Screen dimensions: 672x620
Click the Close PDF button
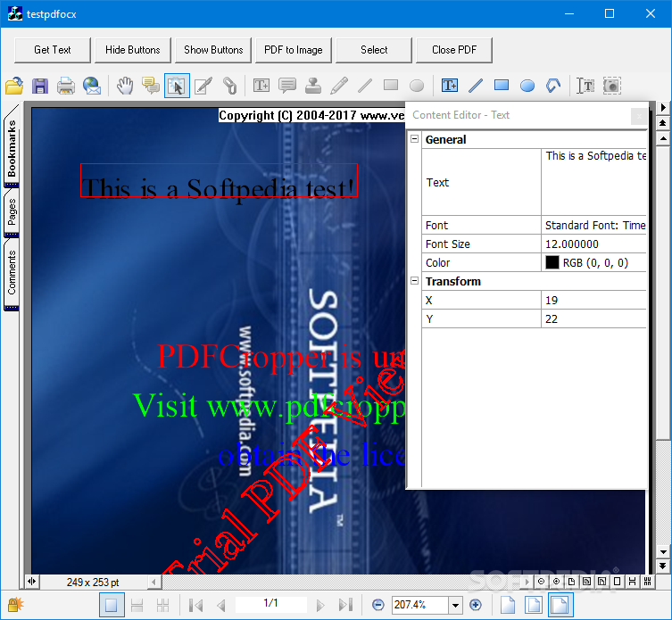tap(454, 50)
